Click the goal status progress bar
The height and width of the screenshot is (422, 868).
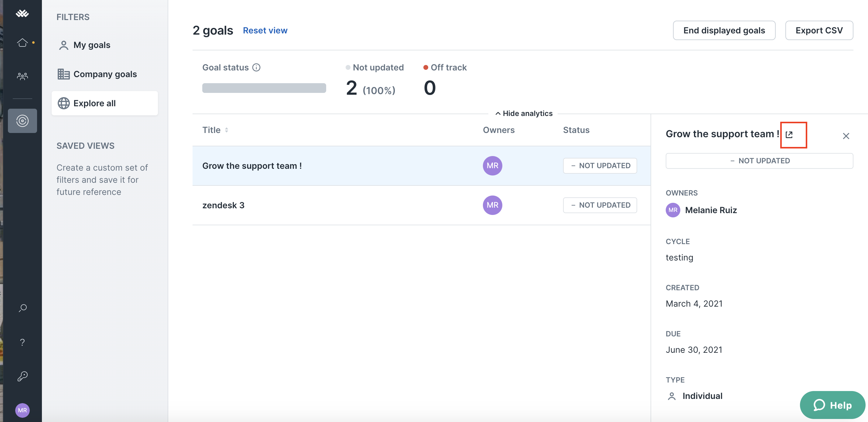tap(264, 88)
